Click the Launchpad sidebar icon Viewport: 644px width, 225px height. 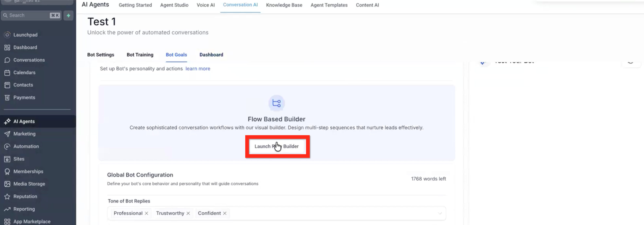pos(7,35)
